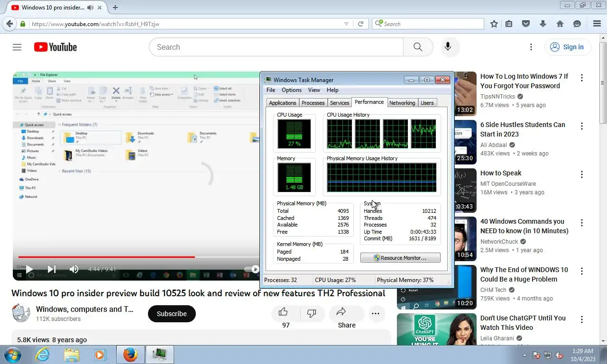Click the tray volume speaker icon
Viewport: 607px width, 364px height.
[560, 355]
